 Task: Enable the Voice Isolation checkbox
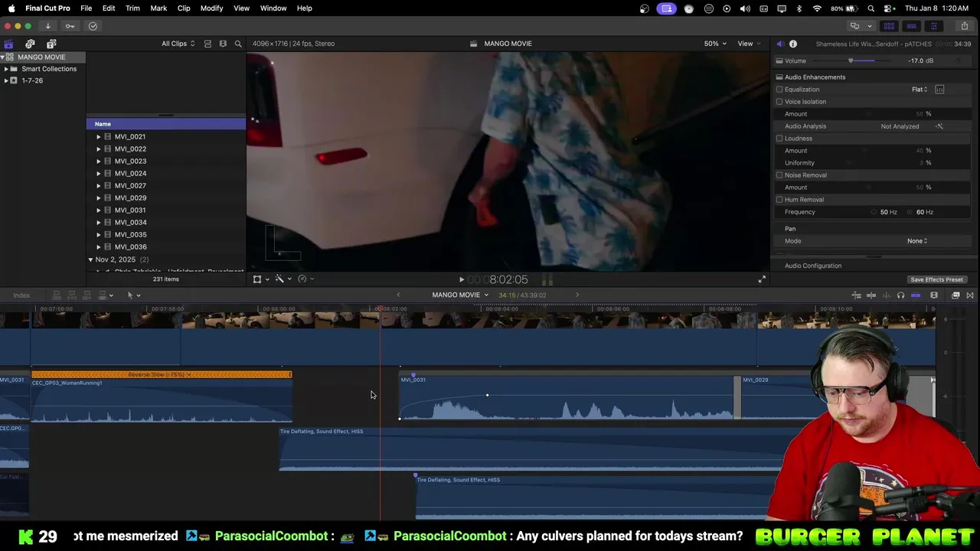tap(779, 102)
